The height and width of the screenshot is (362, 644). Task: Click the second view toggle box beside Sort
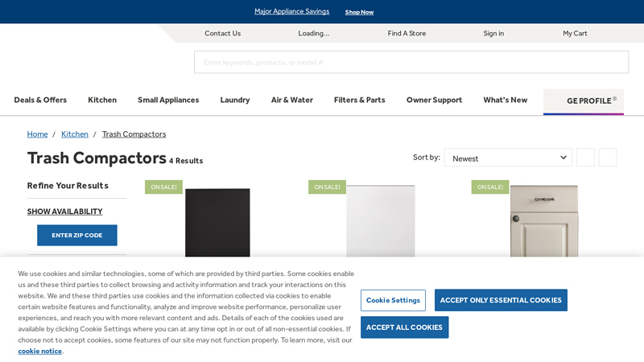(608, 158)
